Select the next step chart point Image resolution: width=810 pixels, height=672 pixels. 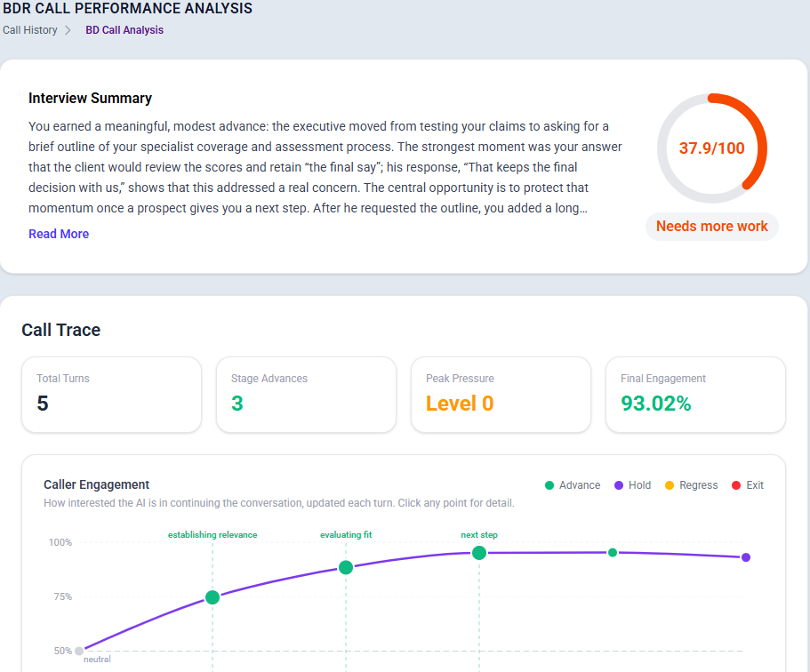tap(479, 553)
